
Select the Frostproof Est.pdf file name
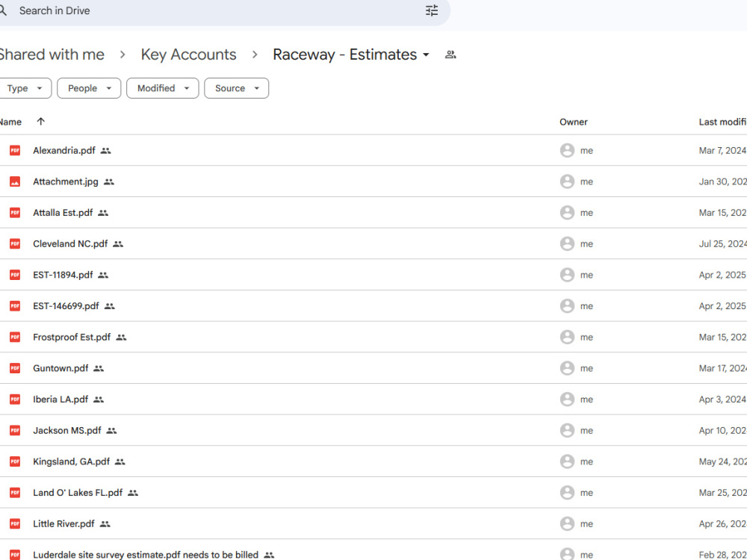[72, 337]
